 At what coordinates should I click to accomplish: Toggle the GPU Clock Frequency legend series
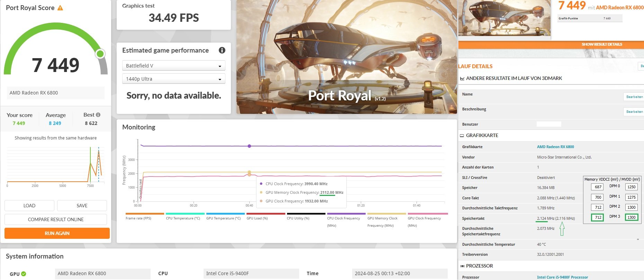[428, 220]
